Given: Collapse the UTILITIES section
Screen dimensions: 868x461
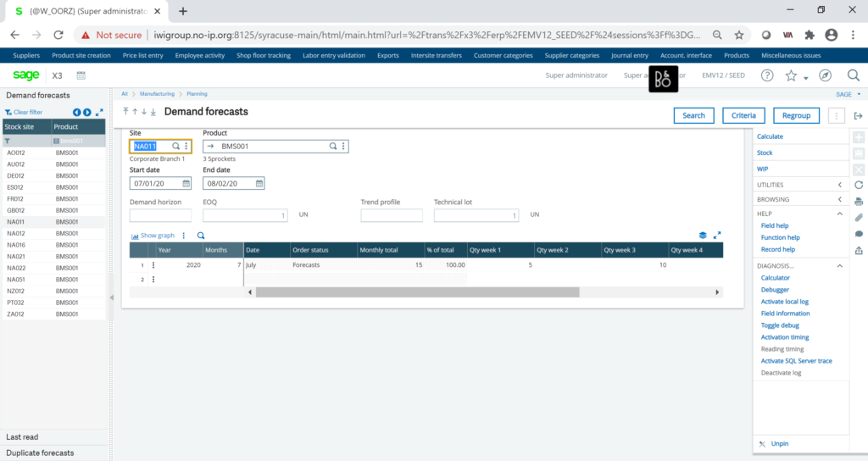Looking at the screenshot, I should coord(840,185).
